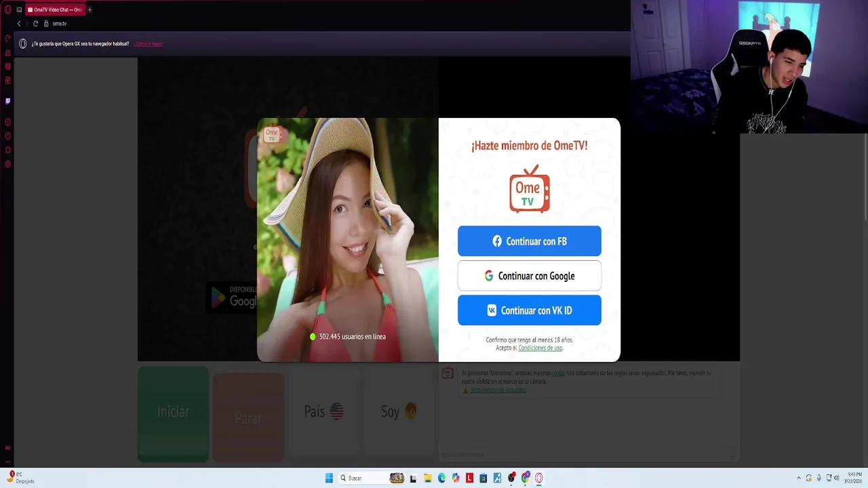The image size is (868, 488).
Task: Open the clock and date flyout
Action: point(854,478)
